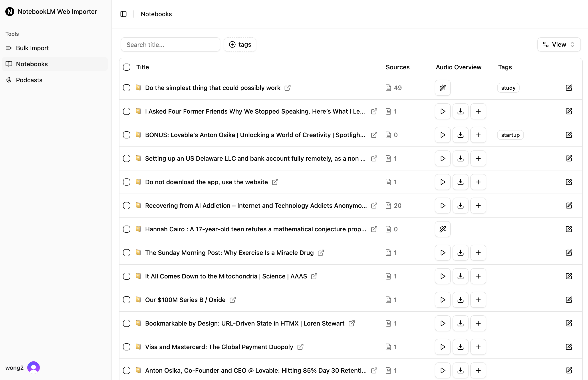
Task: Edit the Our $100M Series B notebook
Action: tap(569, 300)
